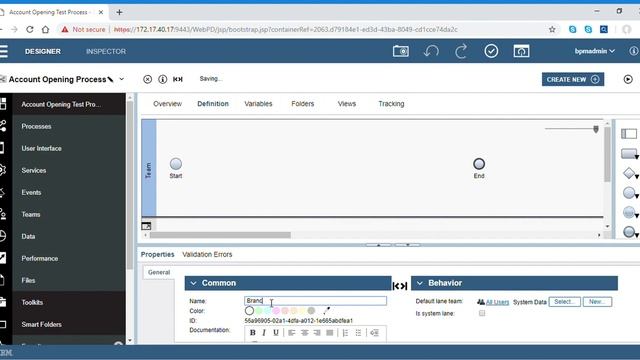
Task: Choose the gray color swatch
Action: tap(311, 311)
